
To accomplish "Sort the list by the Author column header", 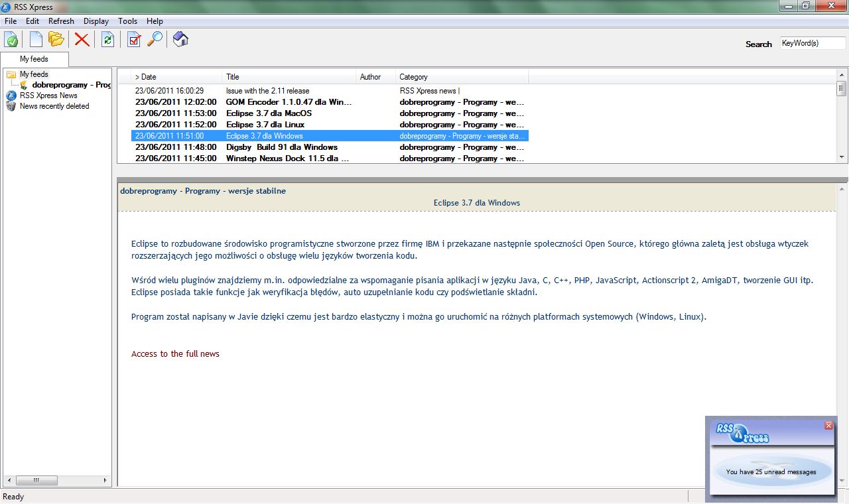I will [x=376, y=77].
